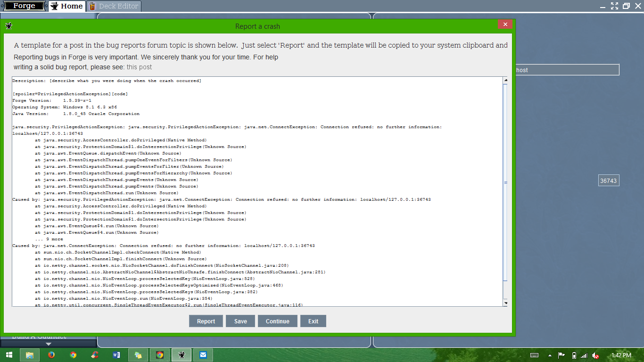Click the scrollbar down arrow in crash log
The height and width of the screenshot is (362, 644).
tap(505, 302)
